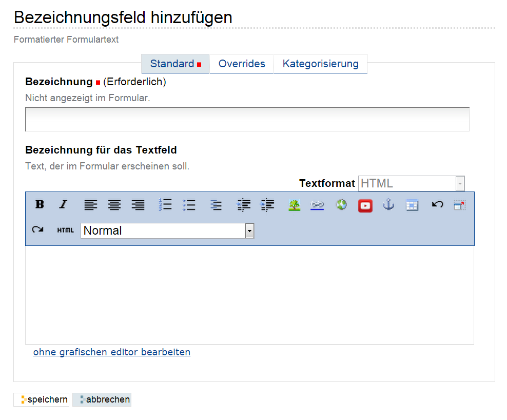The height and width of the screenshot is (420, 507).
Task: Switch editor to HTML source view
Action: tap(65, 230)
